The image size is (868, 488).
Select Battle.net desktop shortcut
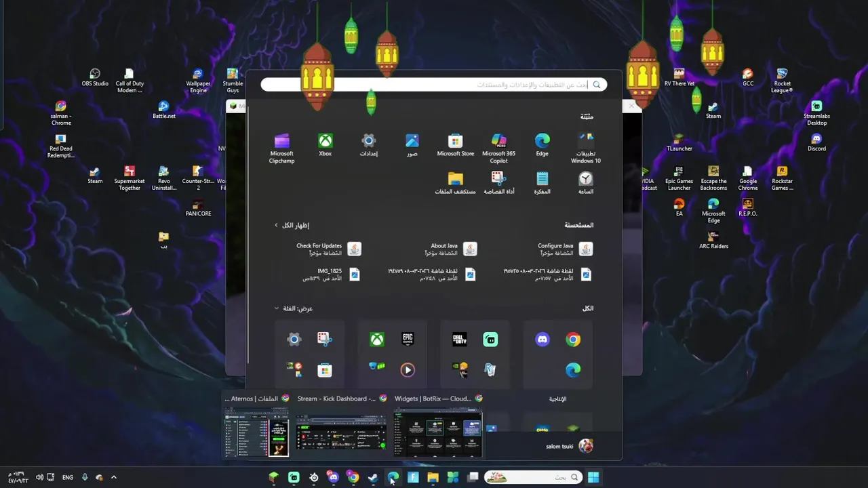point(163,110)
